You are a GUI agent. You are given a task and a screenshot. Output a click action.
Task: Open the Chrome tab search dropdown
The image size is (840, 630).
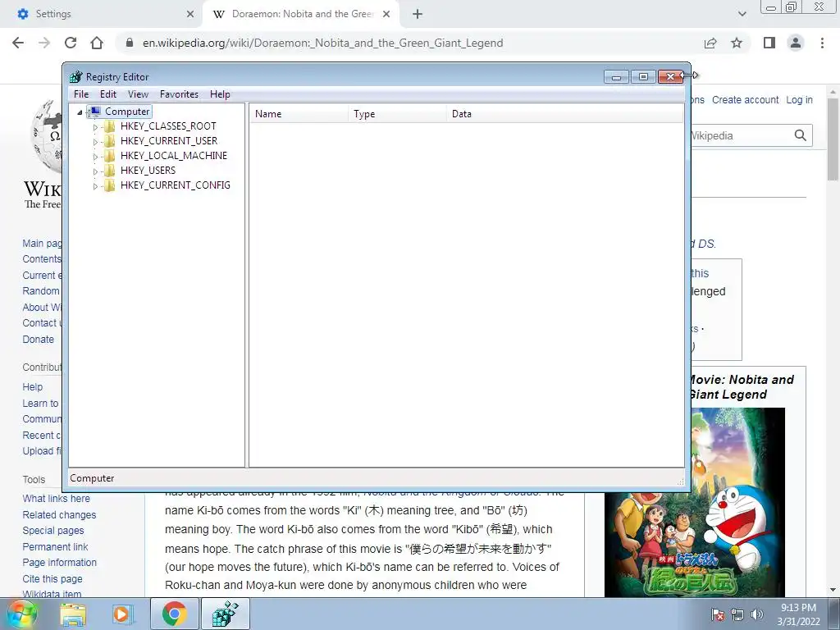tap(742, 15)
